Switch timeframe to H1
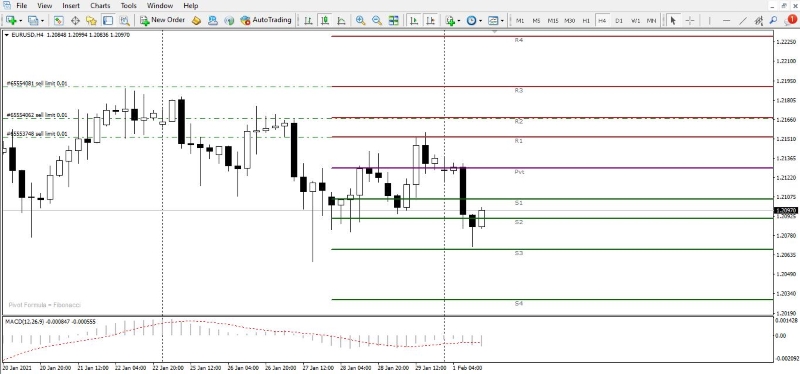800x374 pixels. (x=586, y=20)
